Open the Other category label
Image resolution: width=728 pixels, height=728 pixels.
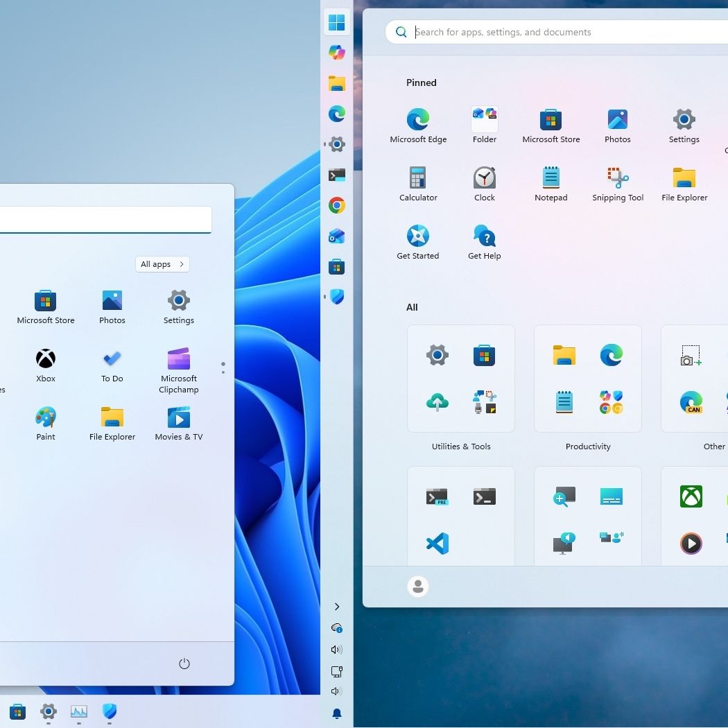coord(714,447)
